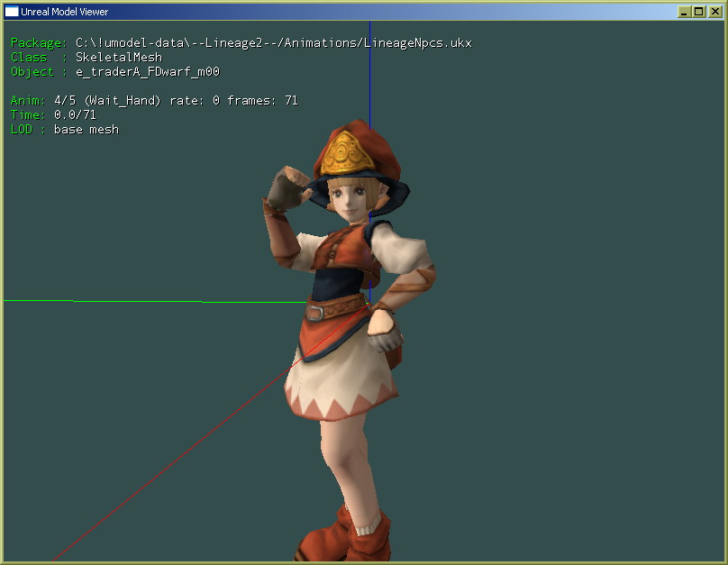Click the green Anim label
The image size is (728, 565).
pos(28,101)
